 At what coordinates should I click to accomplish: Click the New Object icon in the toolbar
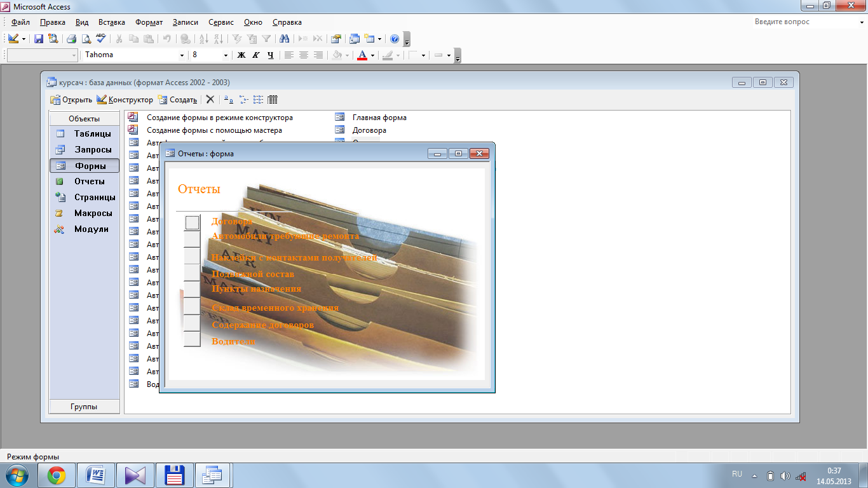(x=369, y=39)
